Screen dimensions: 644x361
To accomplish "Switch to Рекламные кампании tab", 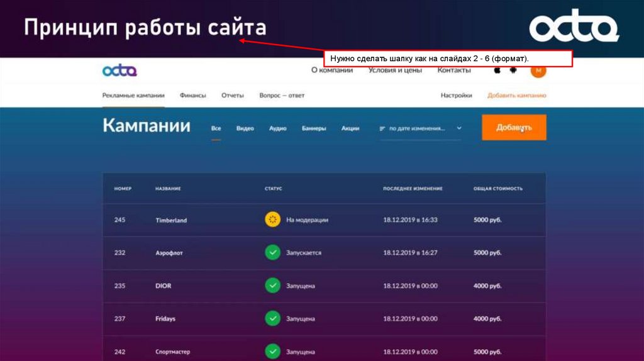I will pyautogui.click(x=133, y=95).
